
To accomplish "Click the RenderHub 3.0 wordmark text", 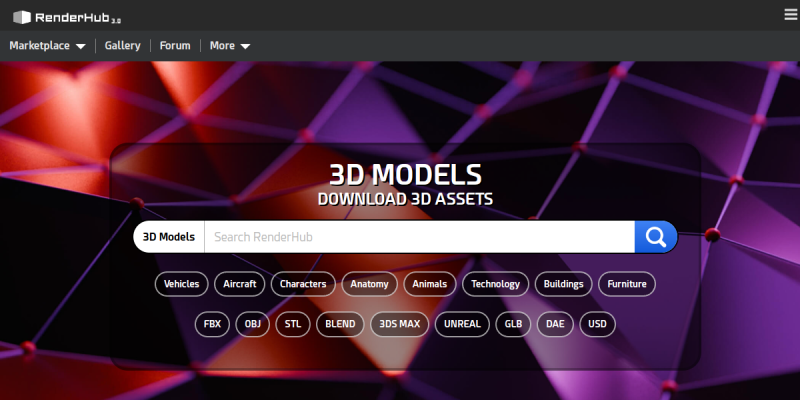I will pyautogui.click(x=78, y=18).
